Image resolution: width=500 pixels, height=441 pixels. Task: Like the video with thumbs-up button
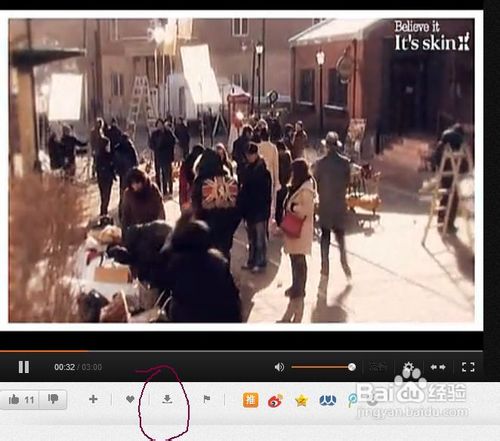pos(20,399)
